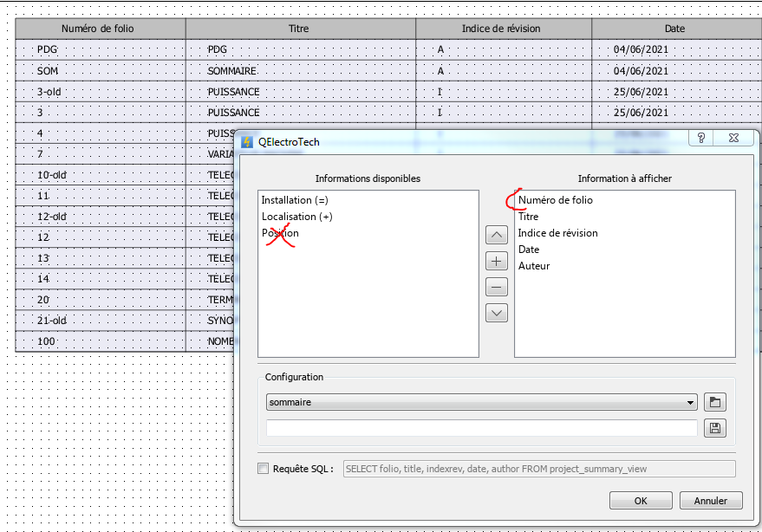762x532 pixels.
Task: Select Indice de révision in display list
Action: tap(557, 233)
